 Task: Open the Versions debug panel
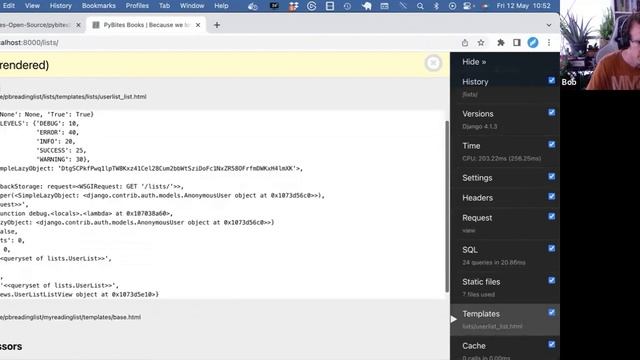478,114
